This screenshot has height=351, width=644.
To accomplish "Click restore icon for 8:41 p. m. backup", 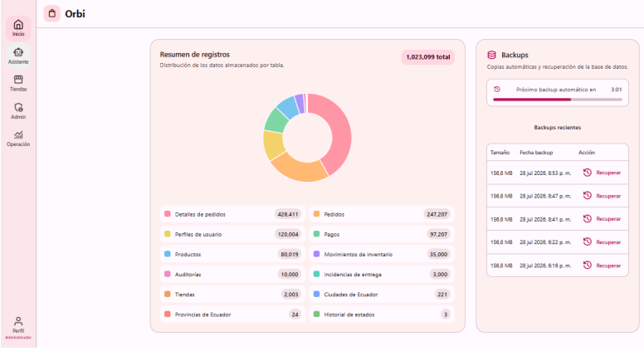I will (x=588, y=219).
